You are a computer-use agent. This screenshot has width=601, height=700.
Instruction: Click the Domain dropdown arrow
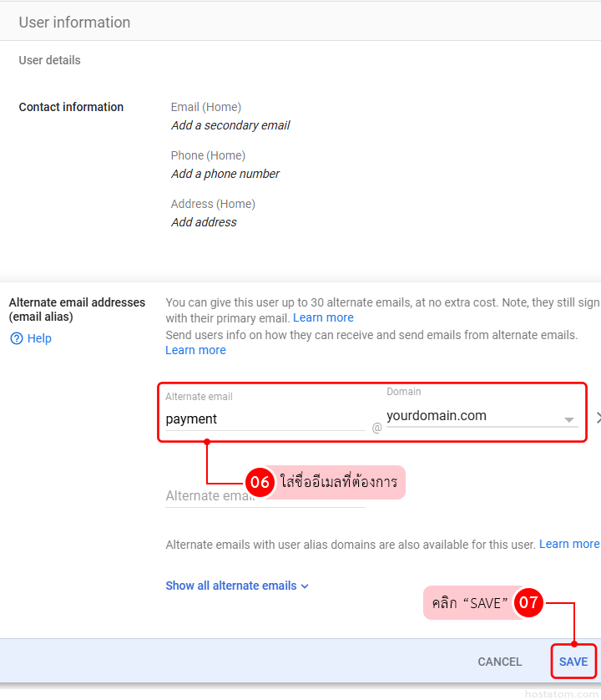(x=568, y=419)
